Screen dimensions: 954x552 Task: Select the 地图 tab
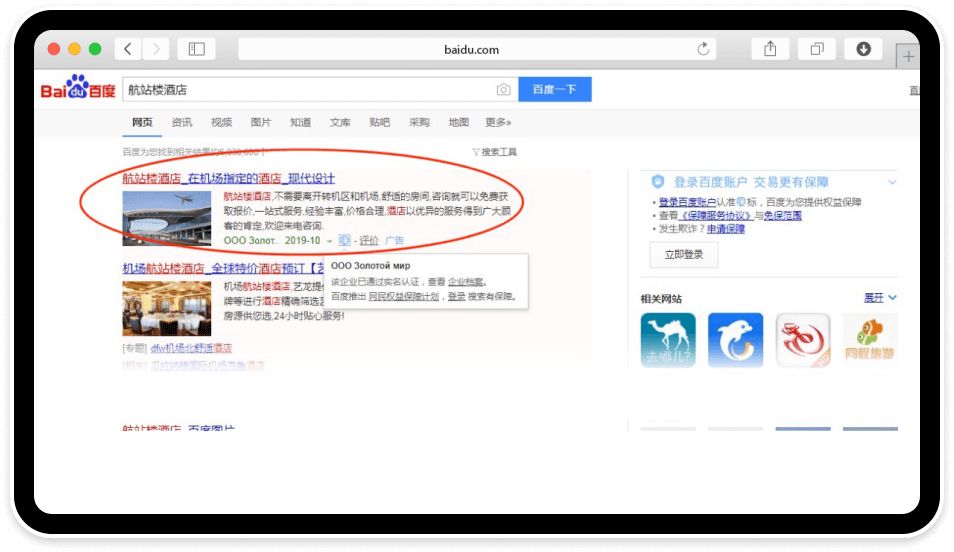point(459,122)
